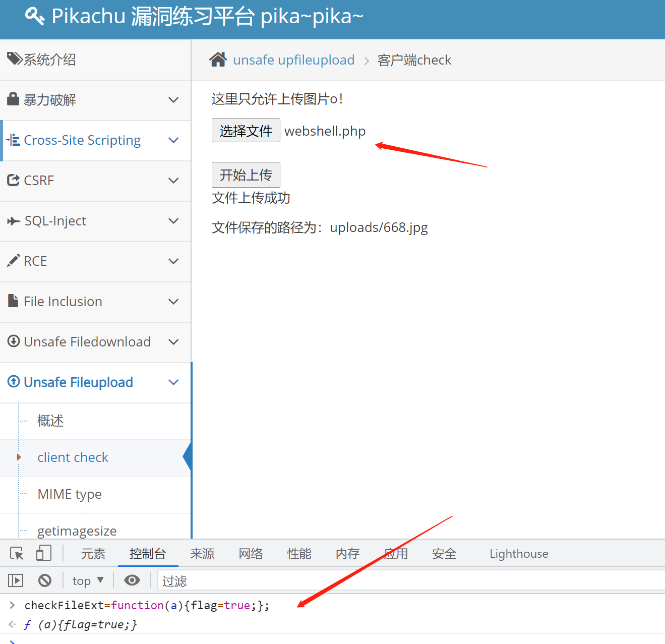The image size is (665, 644).
Task: Click the Pikachu 漏洞练习平台 header title
Action: (207, 16)
